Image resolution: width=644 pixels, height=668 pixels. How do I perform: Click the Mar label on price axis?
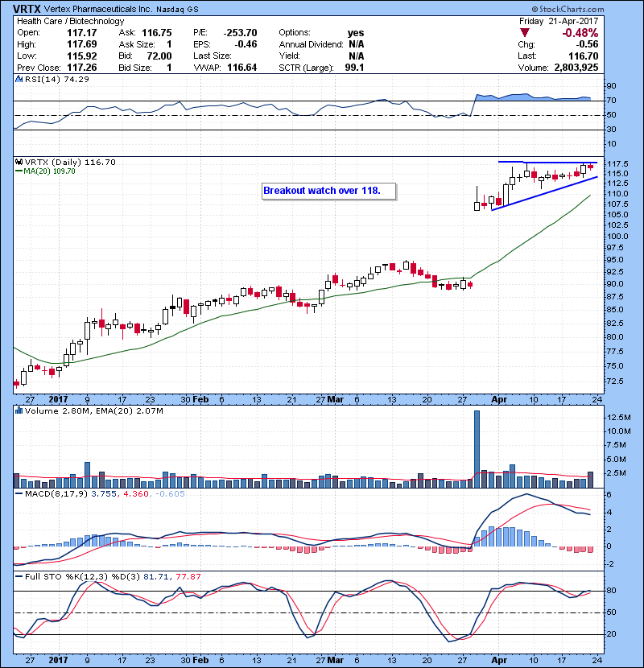coord(336,399)
